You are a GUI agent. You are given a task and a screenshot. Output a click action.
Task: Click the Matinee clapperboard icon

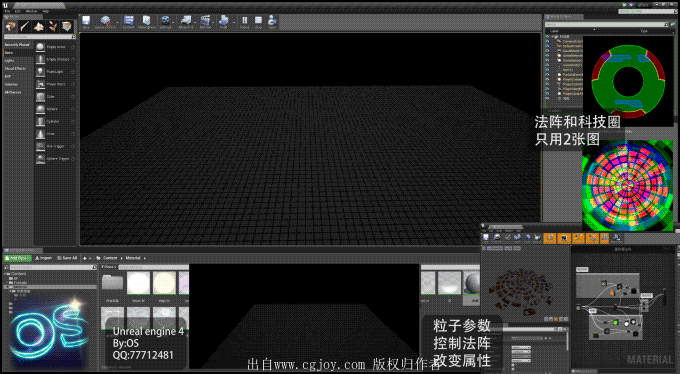(x=205, y=20)
